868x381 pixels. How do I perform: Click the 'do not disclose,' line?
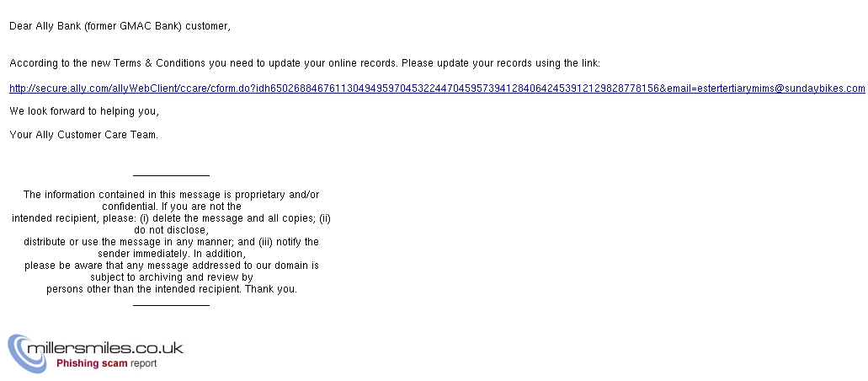click(171, 230)
